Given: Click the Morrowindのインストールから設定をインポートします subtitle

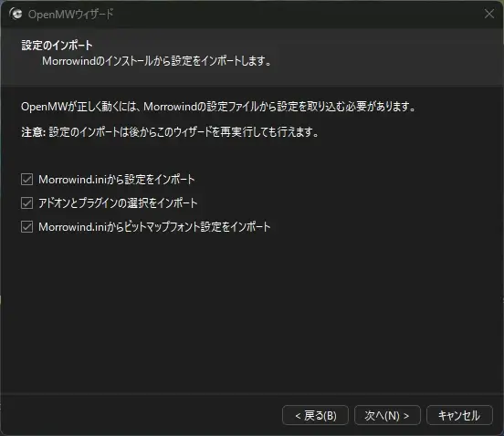Looking at the screenshot, I should point(156,61).
